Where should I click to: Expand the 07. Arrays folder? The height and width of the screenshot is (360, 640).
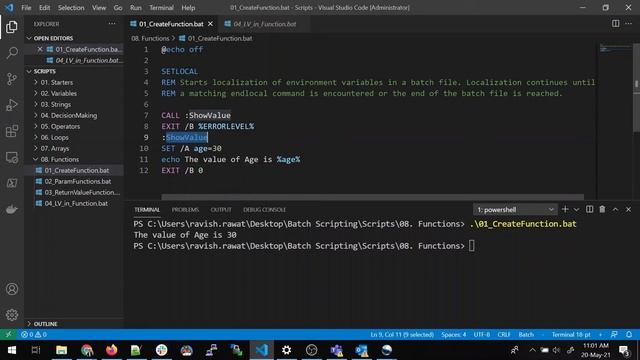55,149
